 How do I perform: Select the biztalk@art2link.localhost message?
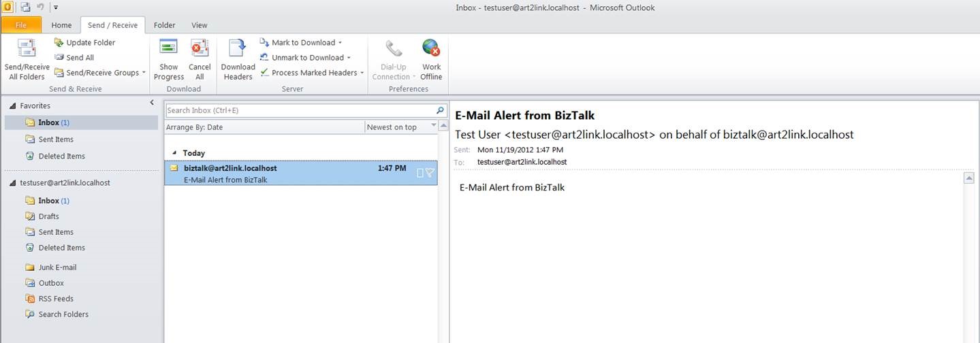tap(301, 174)
